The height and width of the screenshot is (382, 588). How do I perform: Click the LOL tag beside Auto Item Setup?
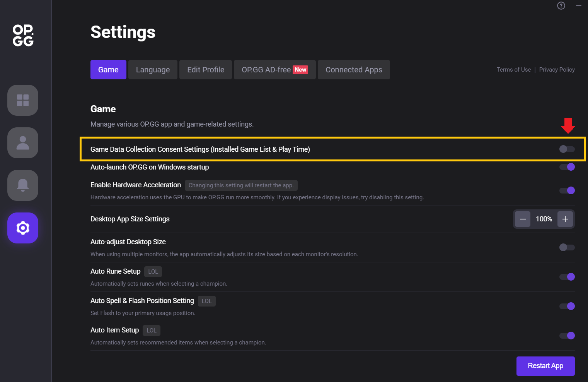(152, 331)
